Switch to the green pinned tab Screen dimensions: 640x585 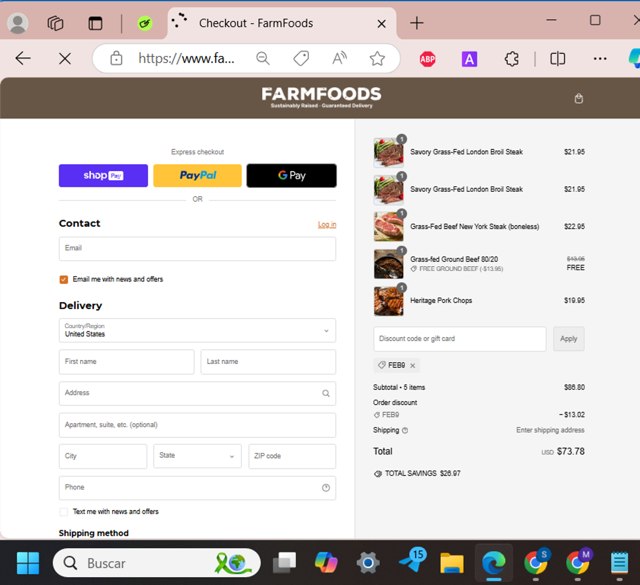[144, 23]
